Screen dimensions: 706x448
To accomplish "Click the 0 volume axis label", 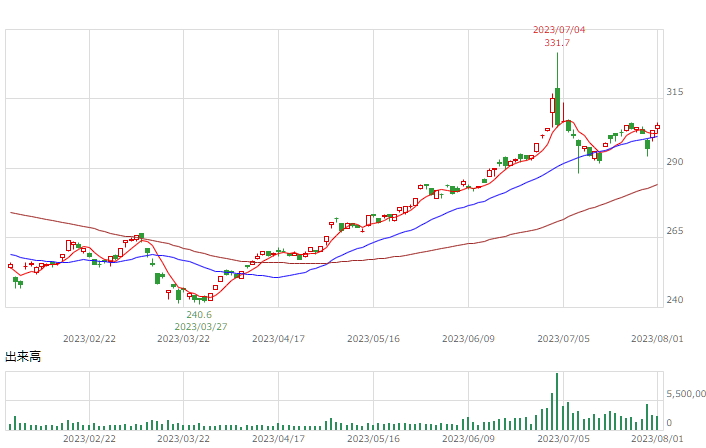I will tap(669, 423).
